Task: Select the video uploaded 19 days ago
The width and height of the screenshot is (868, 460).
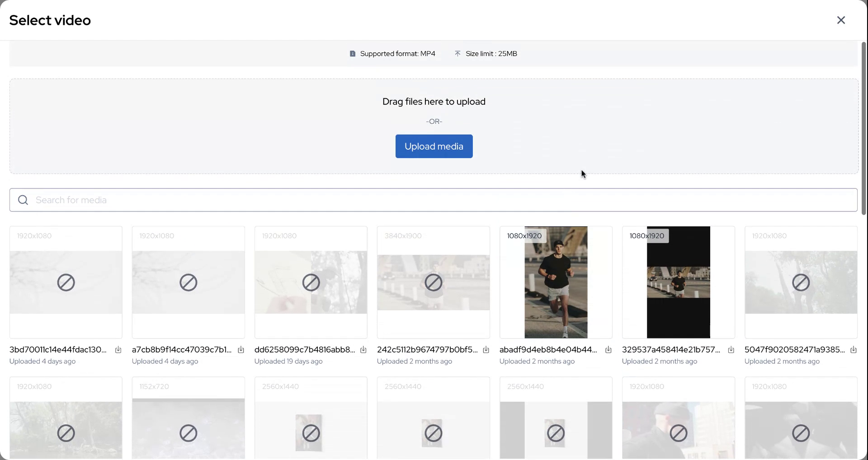Action: [x=311, y=282]
